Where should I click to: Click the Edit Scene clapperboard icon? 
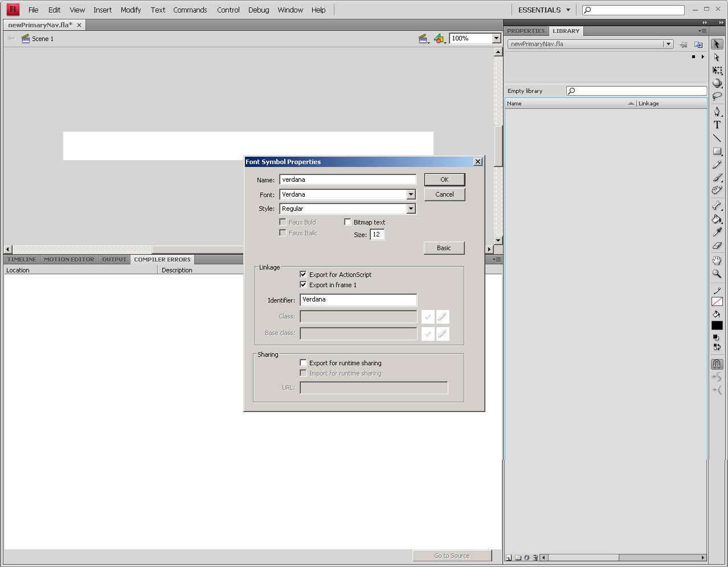[423, 39]
